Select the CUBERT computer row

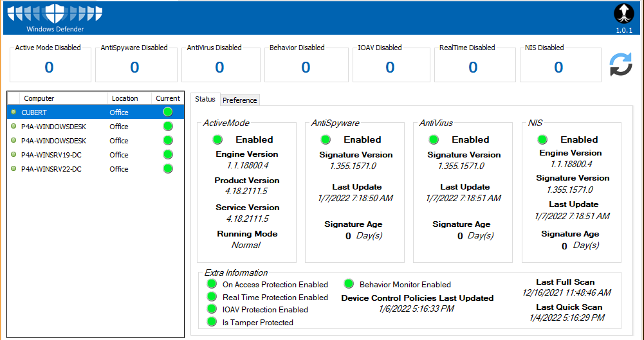point(96,112)
